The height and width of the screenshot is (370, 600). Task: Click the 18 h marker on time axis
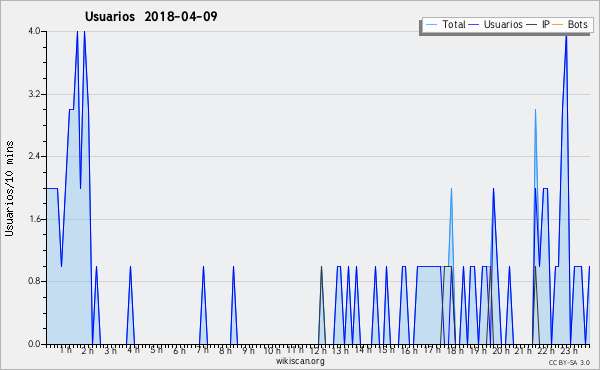click(455, 350)
